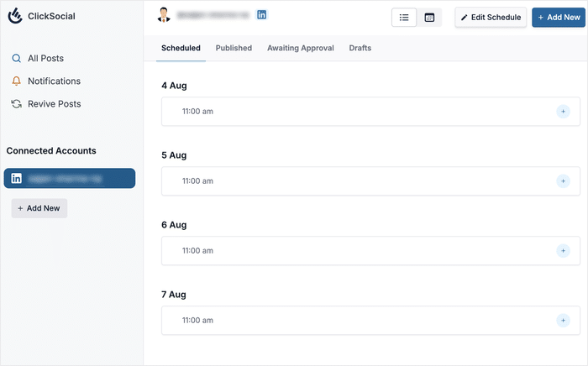Click the Connected Accounts heading

51,150
